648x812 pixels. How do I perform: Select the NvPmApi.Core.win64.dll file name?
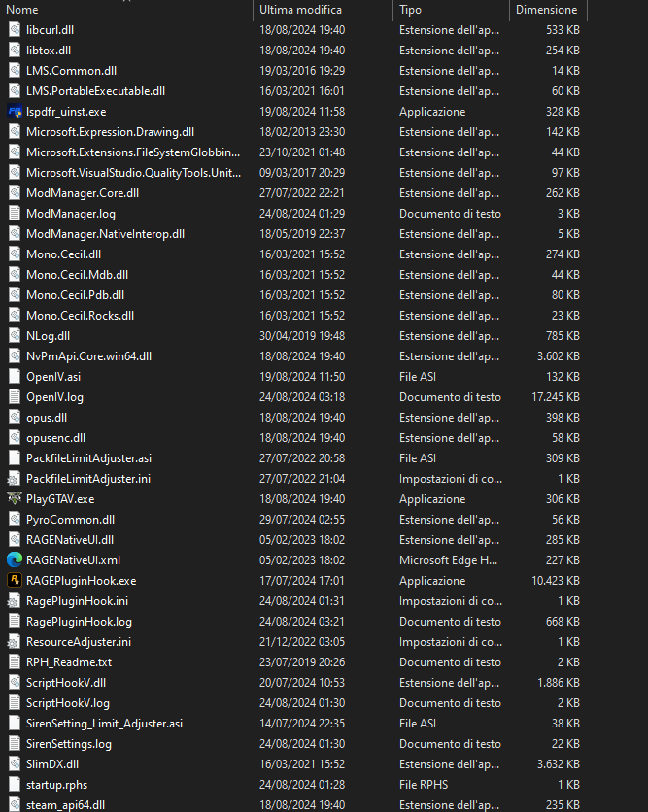pyautogui.click(x=89, y=356)
